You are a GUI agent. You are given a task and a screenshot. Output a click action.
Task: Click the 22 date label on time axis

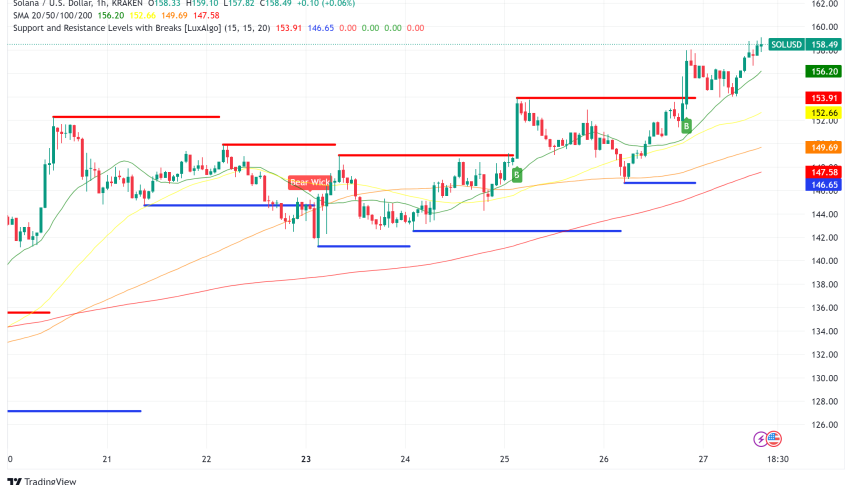click(x=206, y=459)
